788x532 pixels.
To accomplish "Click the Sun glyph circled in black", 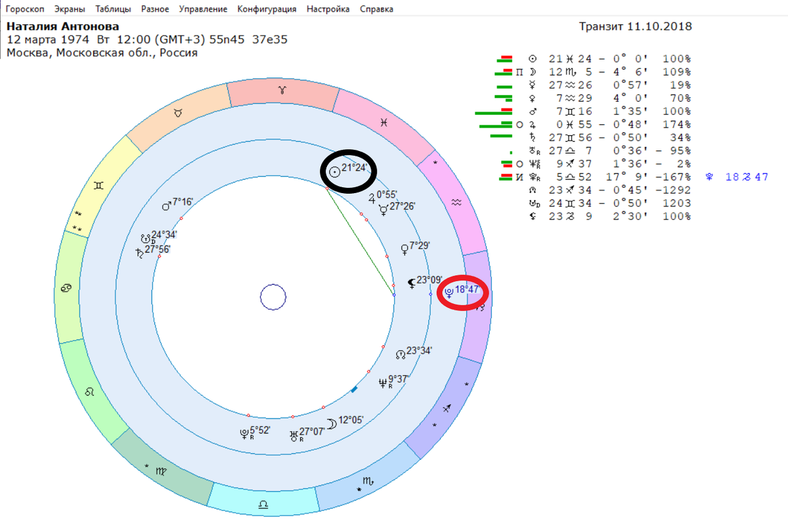I will tap(334, 171).
